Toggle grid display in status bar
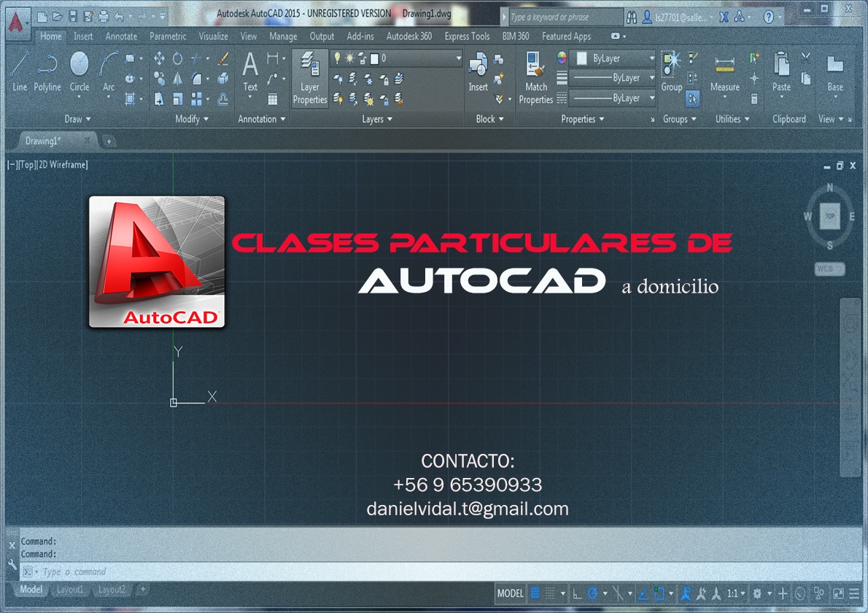Viewport: 868px width, 613px height. [535, 593]
